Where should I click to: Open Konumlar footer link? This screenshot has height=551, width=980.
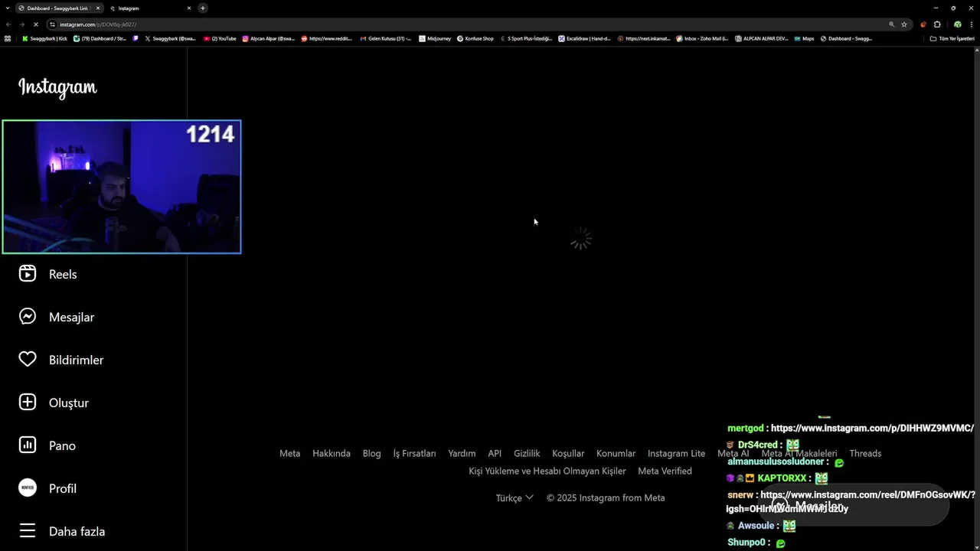coord(616,453)
